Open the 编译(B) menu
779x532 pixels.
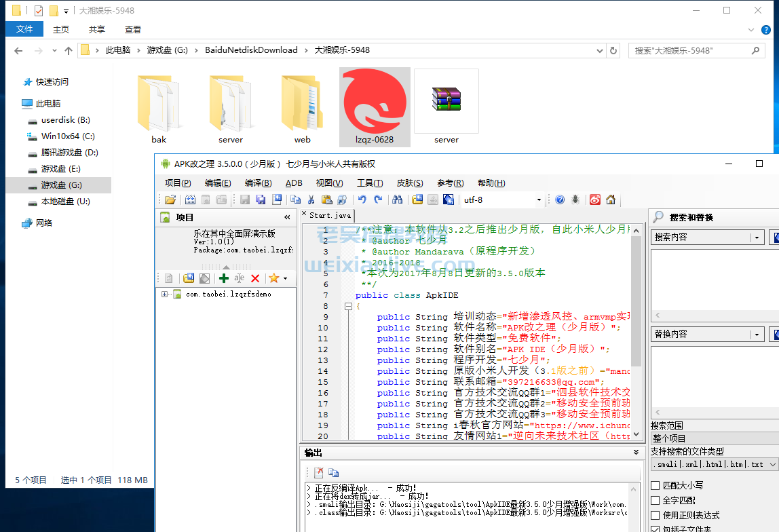[258, 183]
